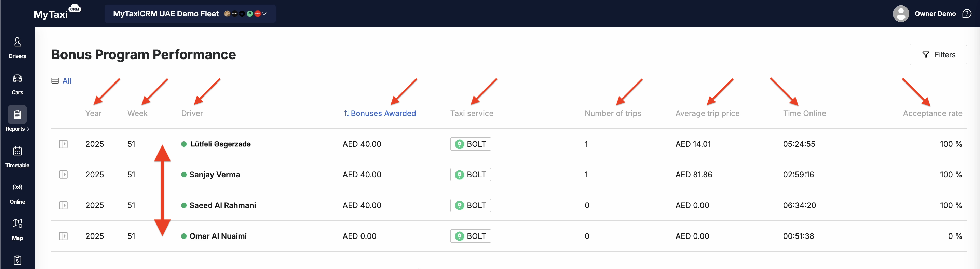Sort by the Year column header
This screenshot has width=980, height=269.
pyautogui.click(x=94, y=113)
